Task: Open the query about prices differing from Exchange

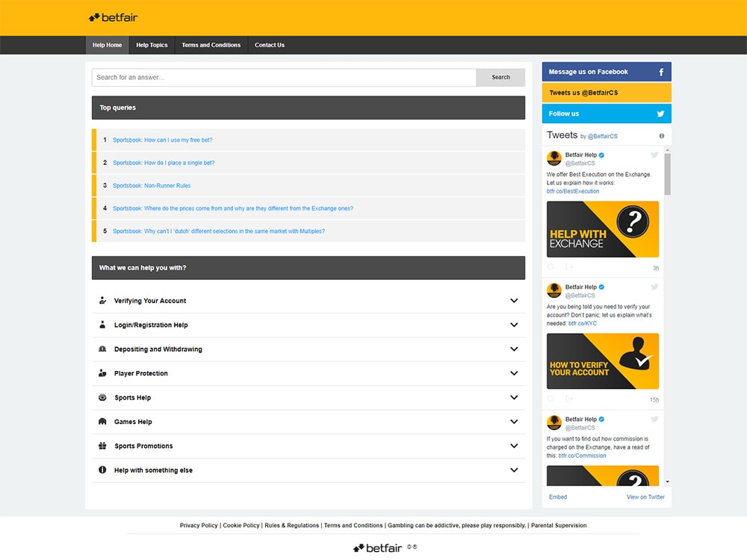Action: [x=233, y=208]
